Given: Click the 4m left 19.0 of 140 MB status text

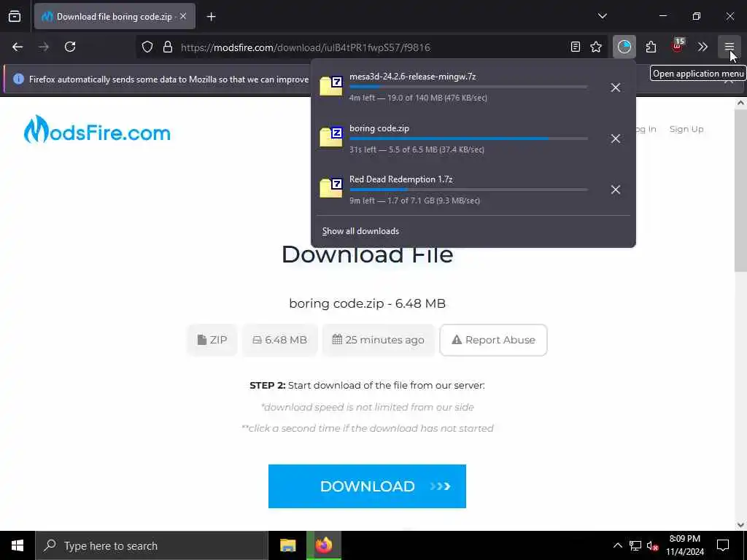Looking at the screenshot, I should [x=418, y=98].
